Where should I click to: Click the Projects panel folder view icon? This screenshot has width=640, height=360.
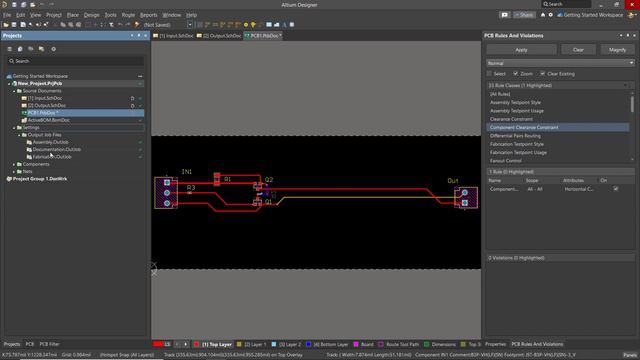tap(41, 49)
